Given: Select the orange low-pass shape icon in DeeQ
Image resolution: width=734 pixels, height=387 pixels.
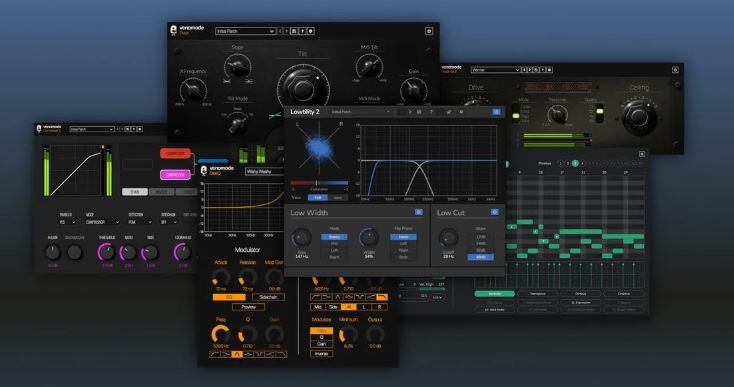Looking at the screenshot, I should 382,297.
